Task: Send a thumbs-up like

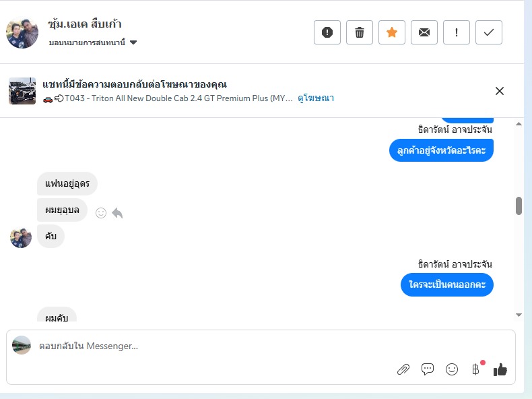Action: [x=500, y=369]
